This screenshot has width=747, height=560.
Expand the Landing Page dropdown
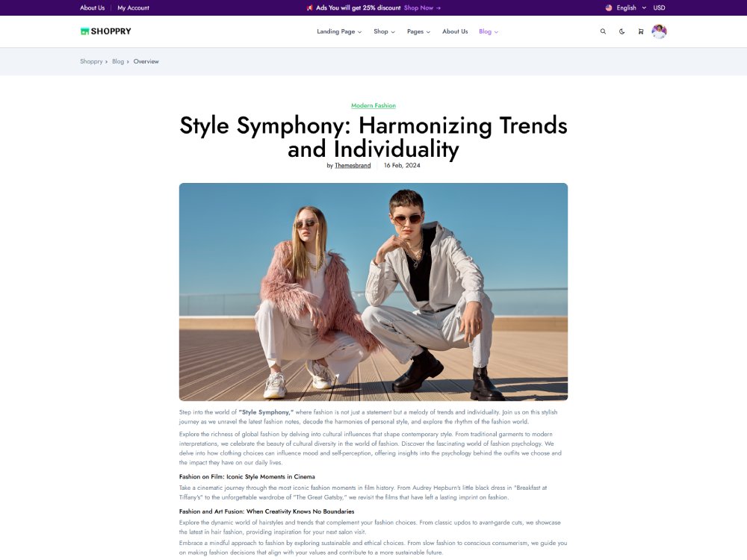(x=339, y=31)
